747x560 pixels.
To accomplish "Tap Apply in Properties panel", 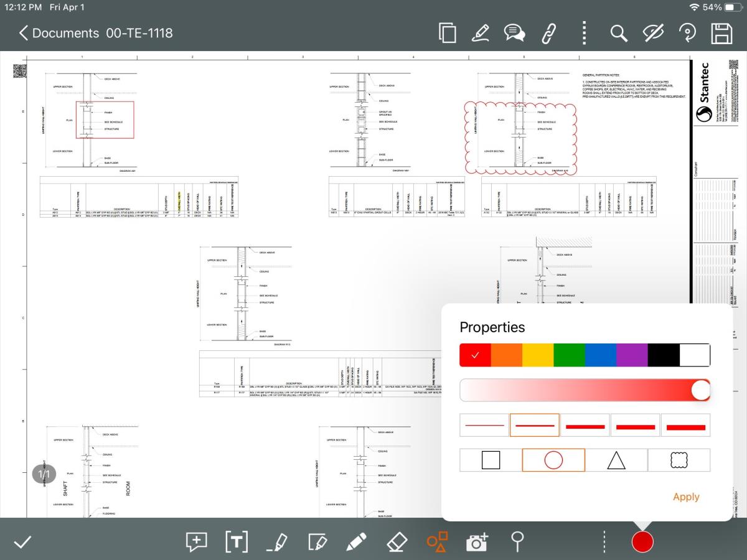I will (686, 497).
